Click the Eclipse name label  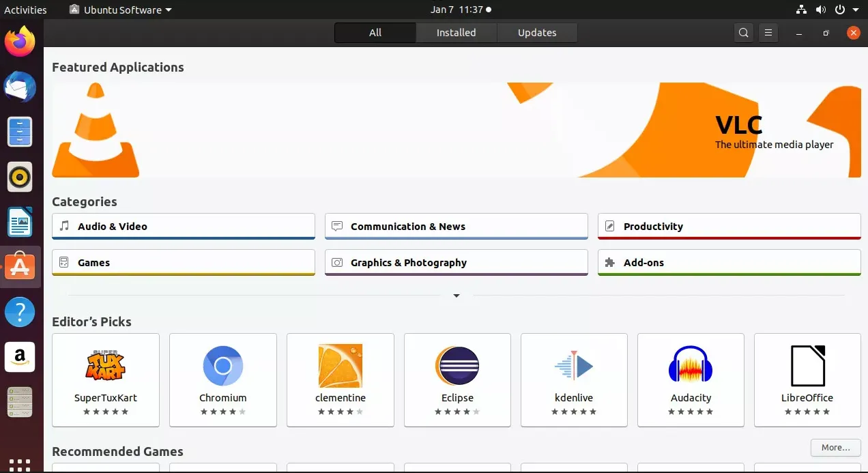457,398
